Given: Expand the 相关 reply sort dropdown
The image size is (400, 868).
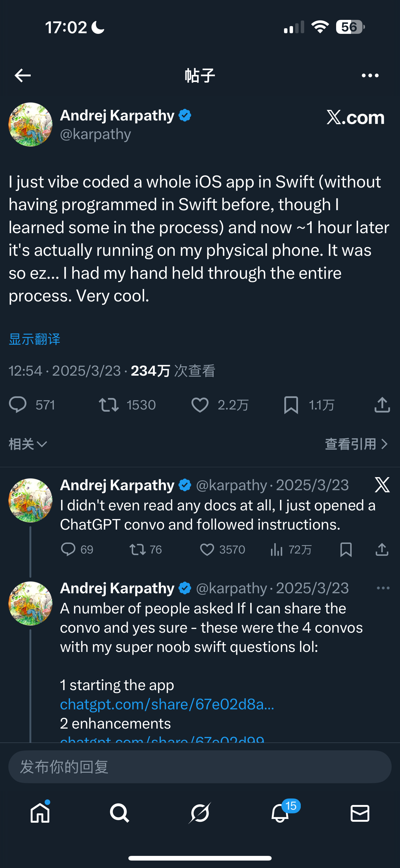Looking at the screenshot, I should [x=28, y=444].
